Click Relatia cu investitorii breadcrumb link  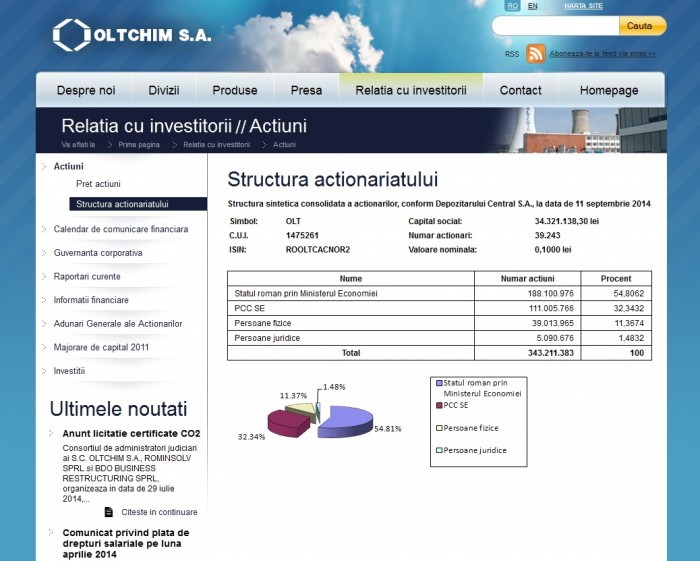click(x=217, y=145)
